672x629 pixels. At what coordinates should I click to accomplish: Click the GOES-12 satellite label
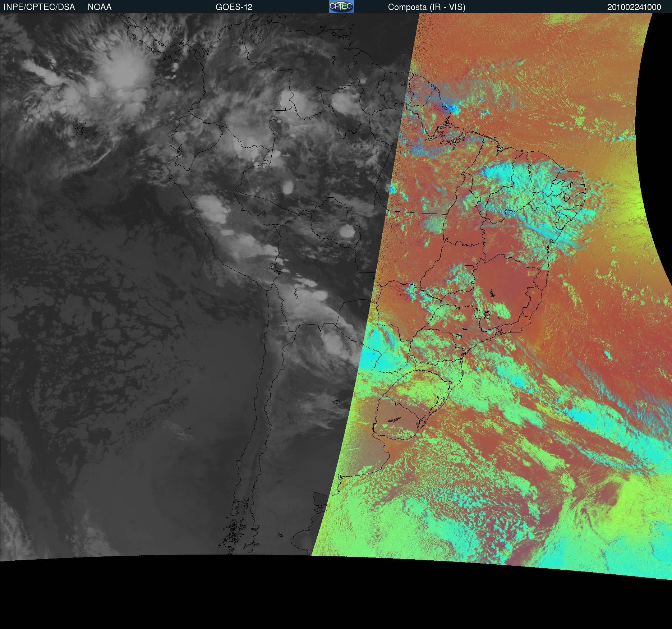click(x=234, y=7)
